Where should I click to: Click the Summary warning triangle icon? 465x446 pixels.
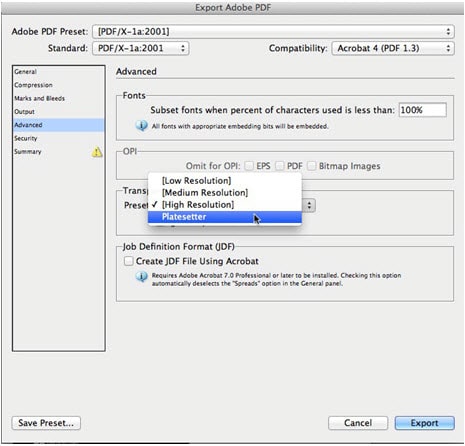tap(97, 152)
